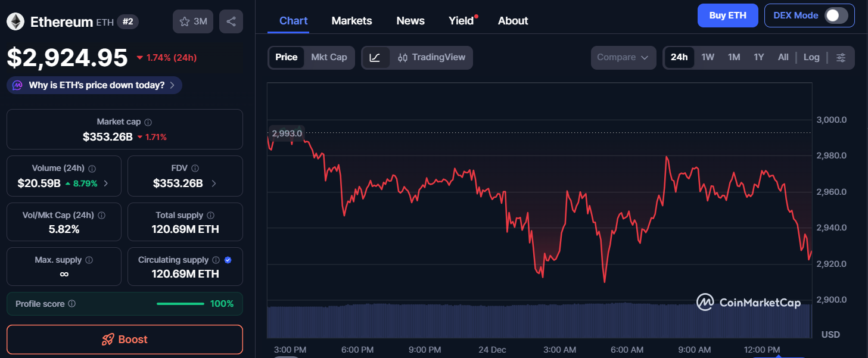Expand chevron on ETH price question
868x358 pixels.
172,85
